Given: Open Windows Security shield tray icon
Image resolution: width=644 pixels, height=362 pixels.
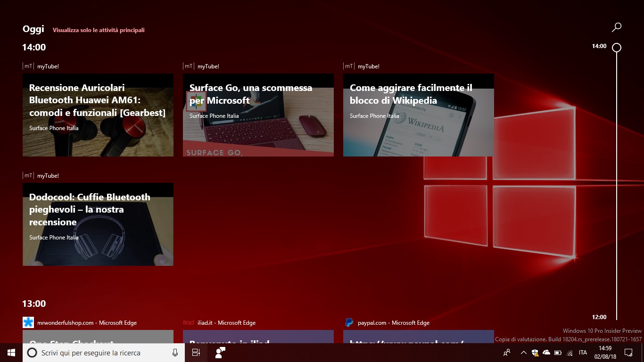Looking at the screenshot, I should pyautogui.click(x=535, y=353).
